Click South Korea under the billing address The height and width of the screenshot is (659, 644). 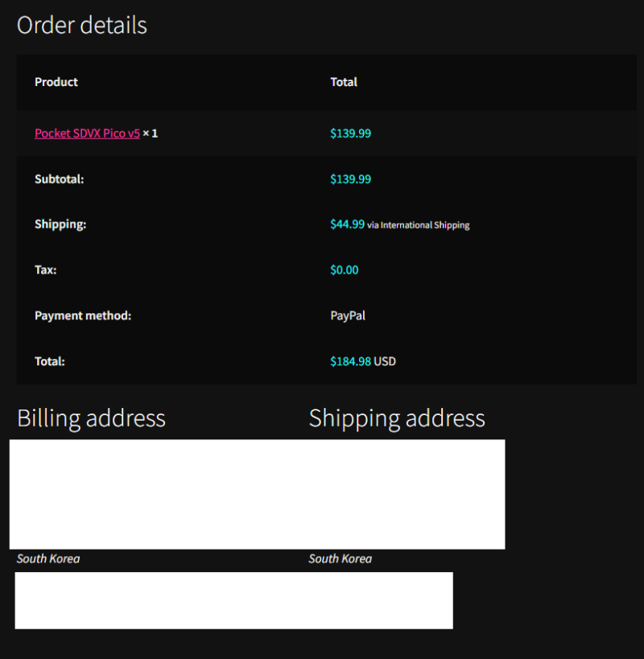coord(48,558)
